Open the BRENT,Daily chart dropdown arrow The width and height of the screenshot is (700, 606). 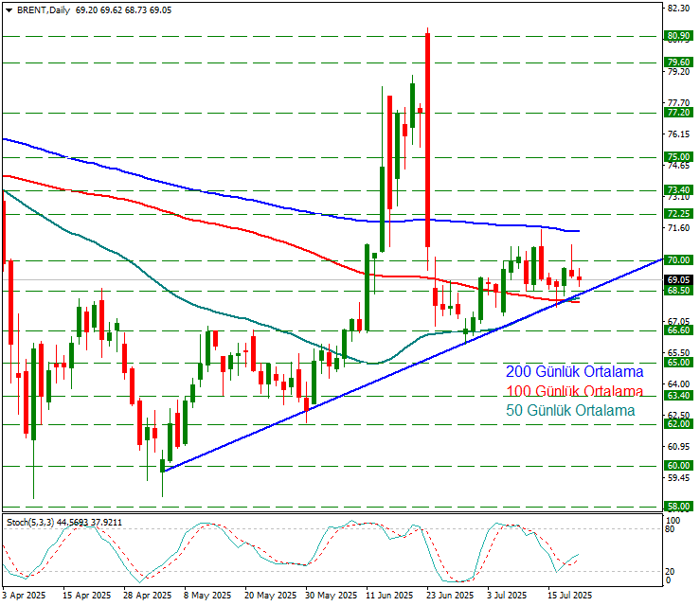click(x=9, y=10)
